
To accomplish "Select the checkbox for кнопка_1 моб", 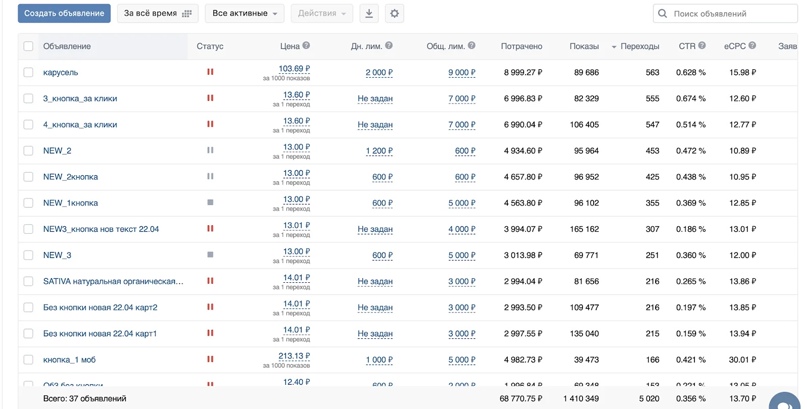I will coord(28,360).
